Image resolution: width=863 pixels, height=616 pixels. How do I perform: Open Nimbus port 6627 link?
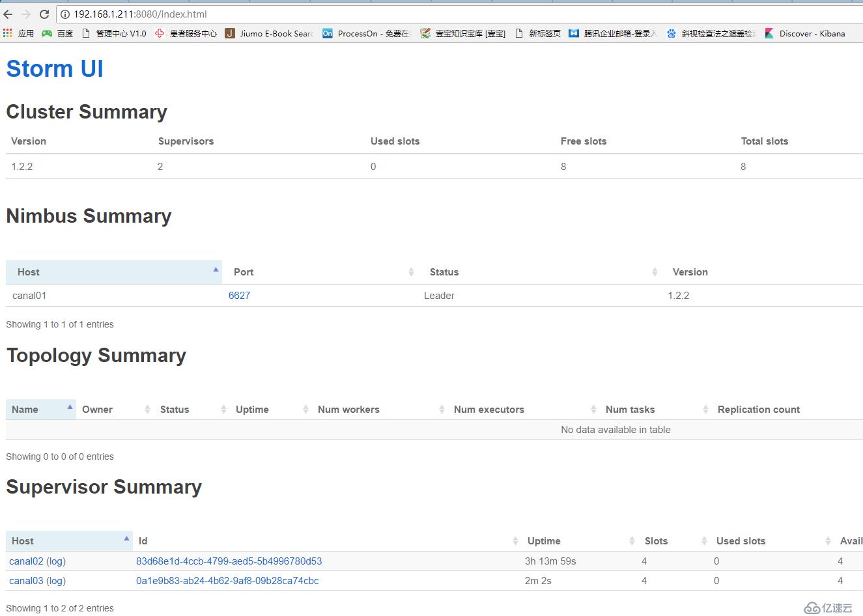pos(239,295)
